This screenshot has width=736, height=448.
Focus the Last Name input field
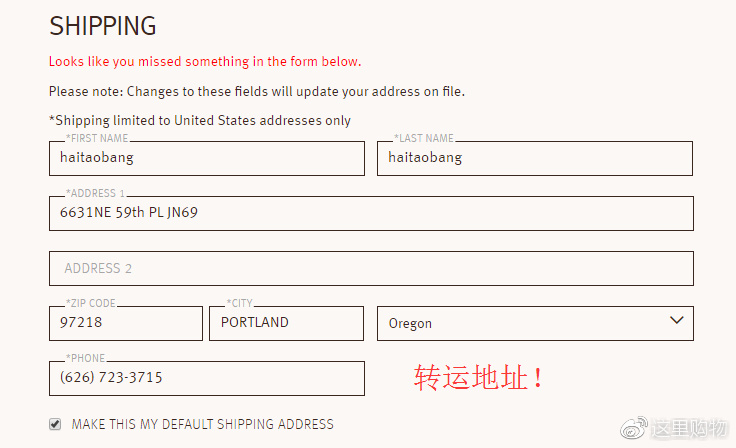pos(534,158)
